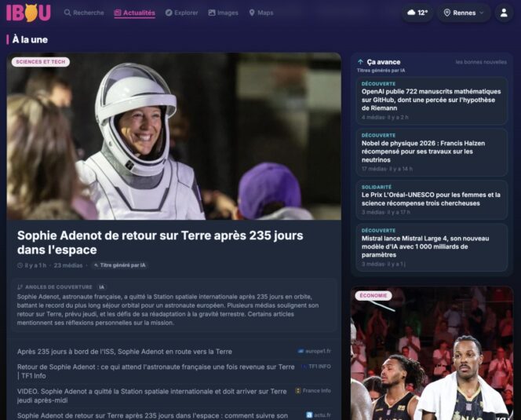
Task: Open the basketball players Économie image
Action: 432,353
